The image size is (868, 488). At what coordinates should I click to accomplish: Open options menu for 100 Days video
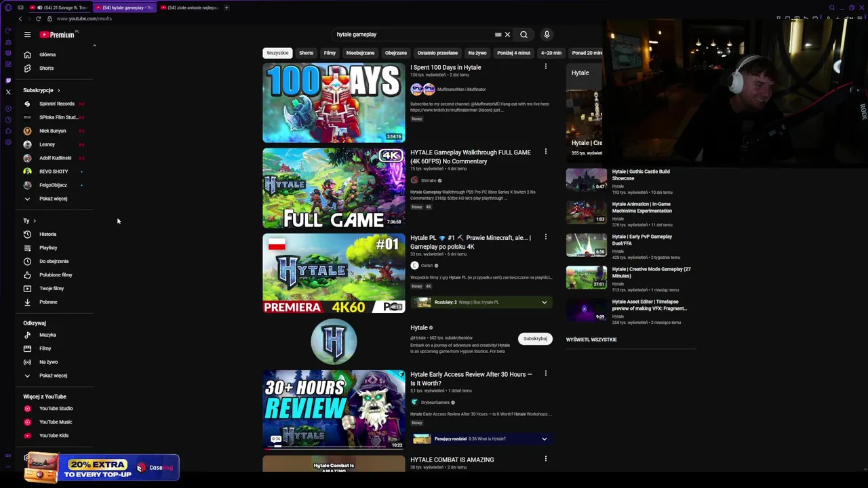[x=545, y=66]
